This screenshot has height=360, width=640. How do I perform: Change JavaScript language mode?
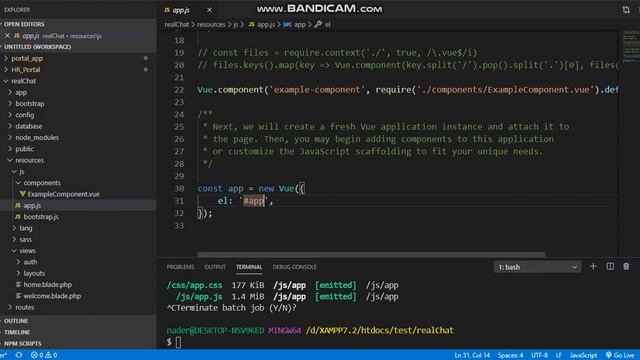(x=583, y=355)
